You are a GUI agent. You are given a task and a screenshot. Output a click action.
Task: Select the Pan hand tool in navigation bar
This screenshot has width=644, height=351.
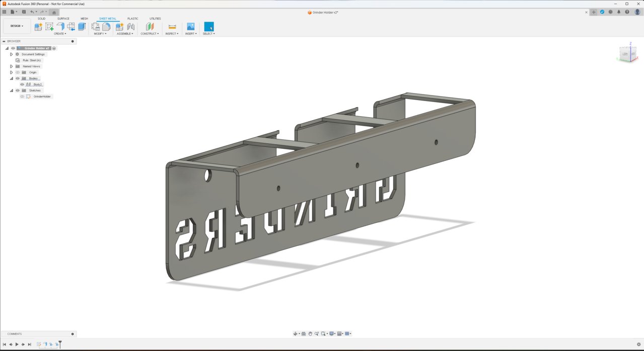(x=310, y=334)
